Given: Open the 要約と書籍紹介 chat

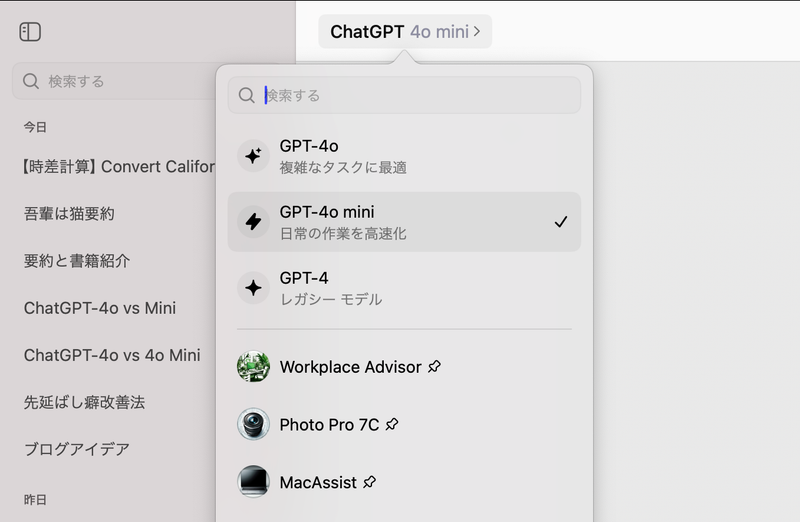Looking at the screenshot, I should tap(77, 261).
